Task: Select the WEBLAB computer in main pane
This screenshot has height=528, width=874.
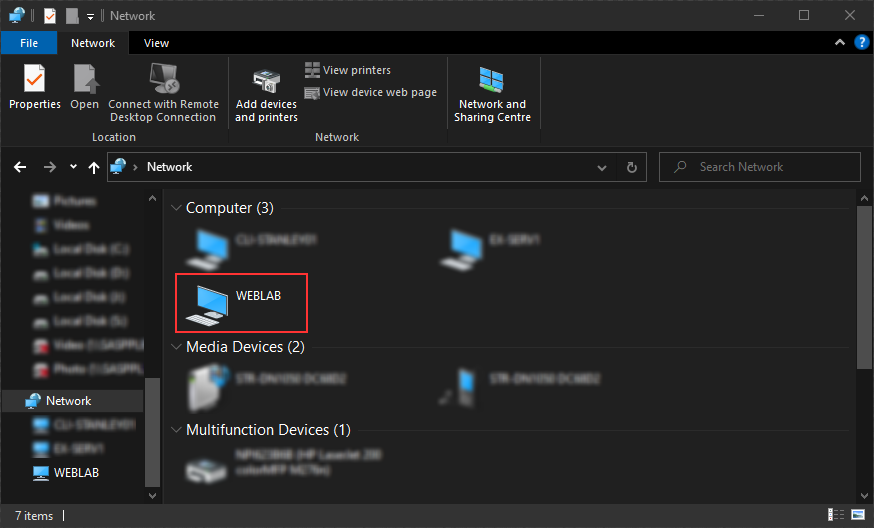Action: 241,302
